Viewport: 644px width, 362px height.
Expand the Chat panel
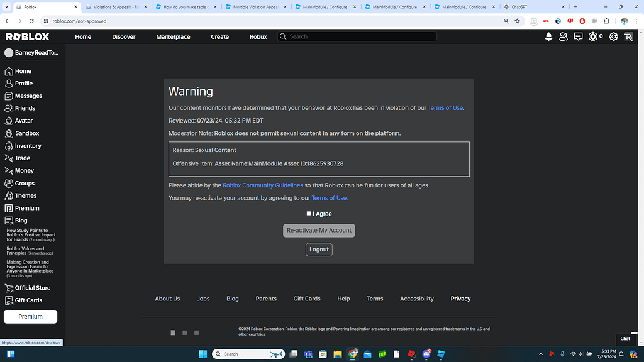625,338
